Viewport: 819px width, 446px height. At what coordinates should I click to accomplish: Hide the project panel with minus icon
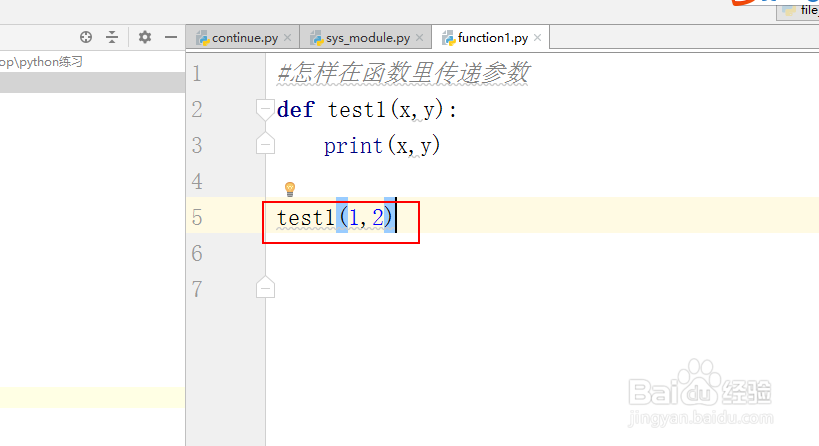coord(171,37)
